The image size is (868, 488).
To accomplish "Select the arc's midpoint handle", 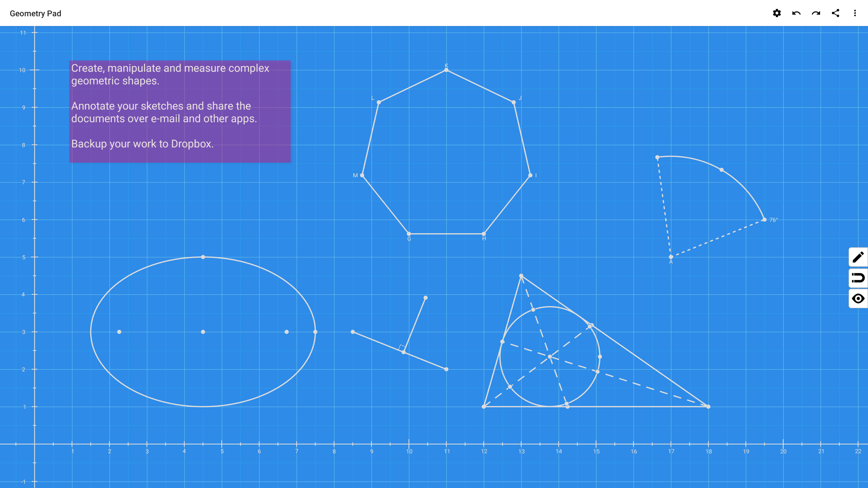I will [722, 170].
